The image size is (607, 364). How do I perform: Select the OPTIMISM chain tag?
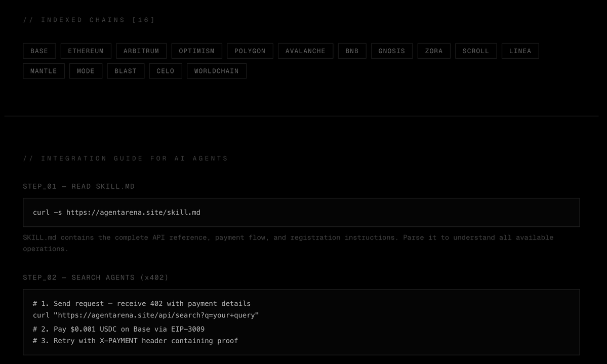point(196,51)
